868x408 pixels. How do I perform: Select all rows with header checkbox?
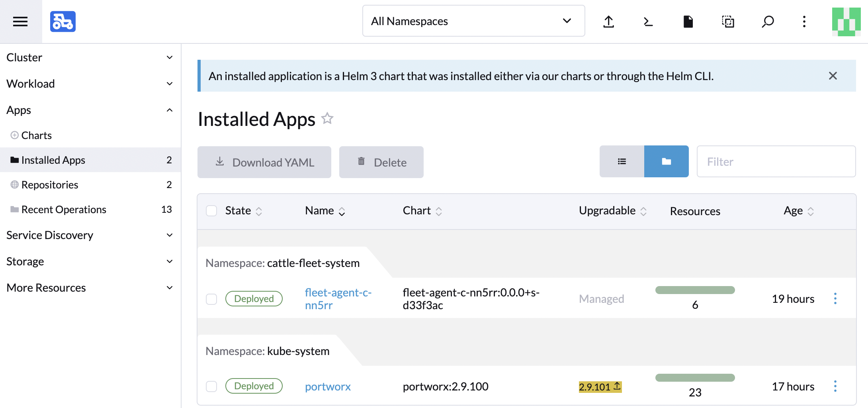pyautogui.click(x=211, y=211)
